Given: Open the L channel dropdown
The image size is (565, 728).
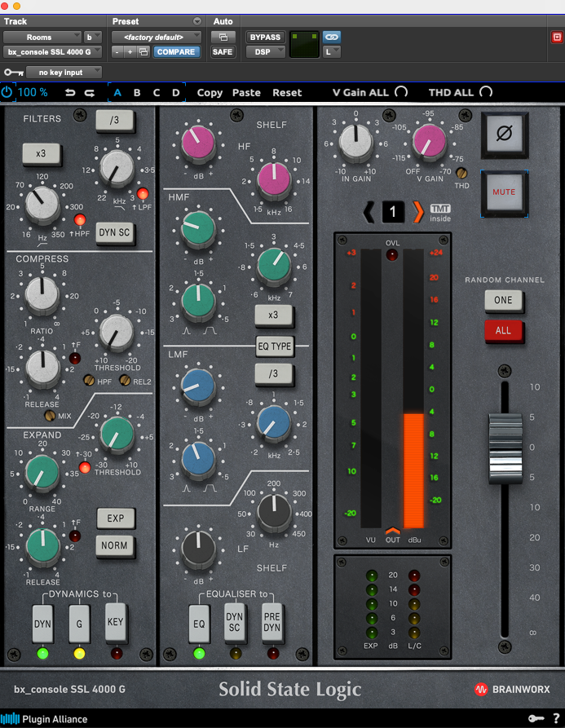Looking at the screenshot, I should [x=332, y=52].
